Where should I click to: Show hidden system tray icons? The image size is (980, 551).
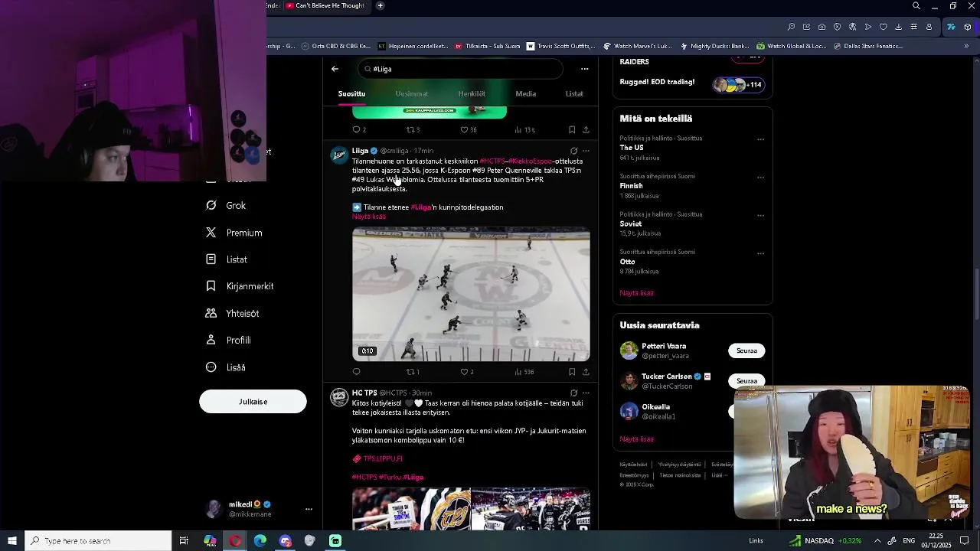877,541
